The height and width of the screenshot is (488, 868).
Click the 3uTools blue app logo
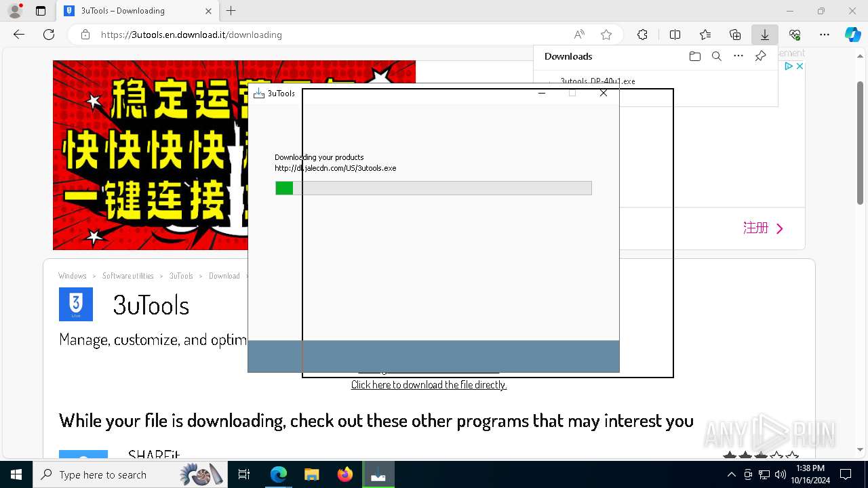click(76, 304)
